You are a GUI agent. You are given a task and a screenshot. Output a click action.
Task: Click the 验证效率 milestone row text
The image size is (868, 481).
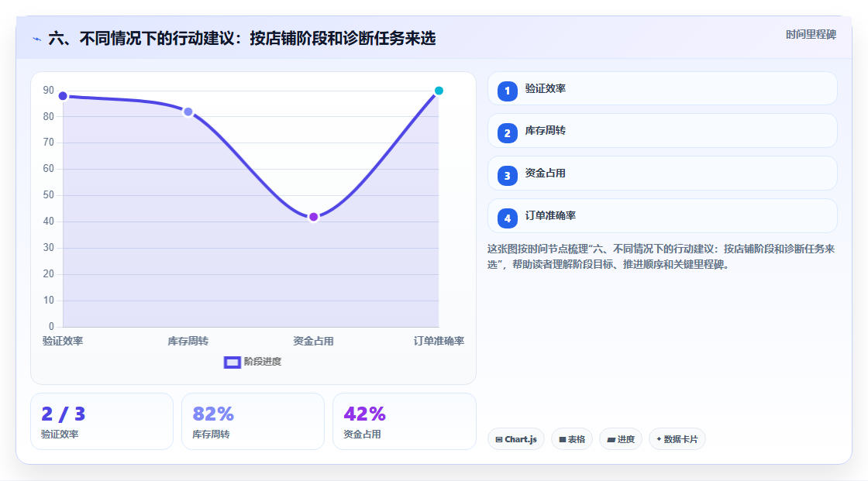(546, 88)
